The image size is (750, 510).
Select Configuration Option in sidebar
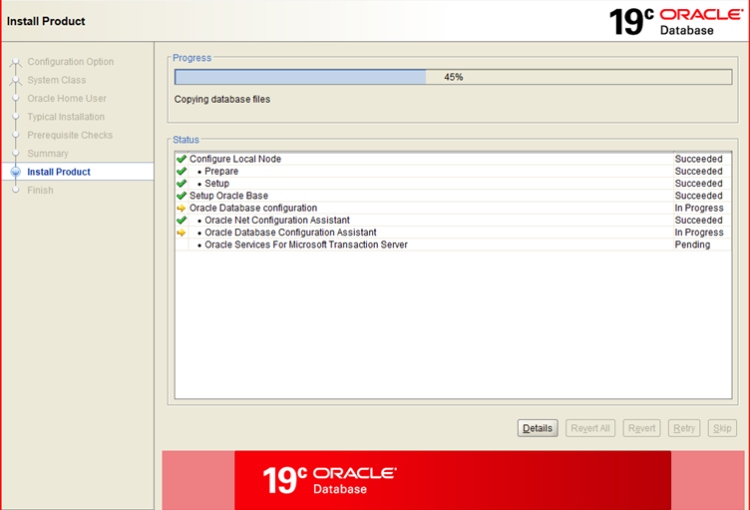pos(70,62)
